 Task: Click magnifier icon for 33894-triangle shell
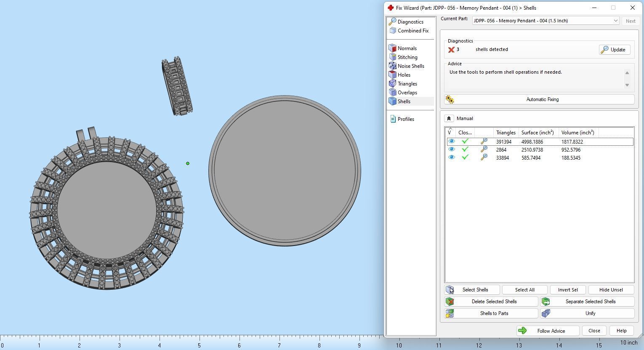coord(484,158)
